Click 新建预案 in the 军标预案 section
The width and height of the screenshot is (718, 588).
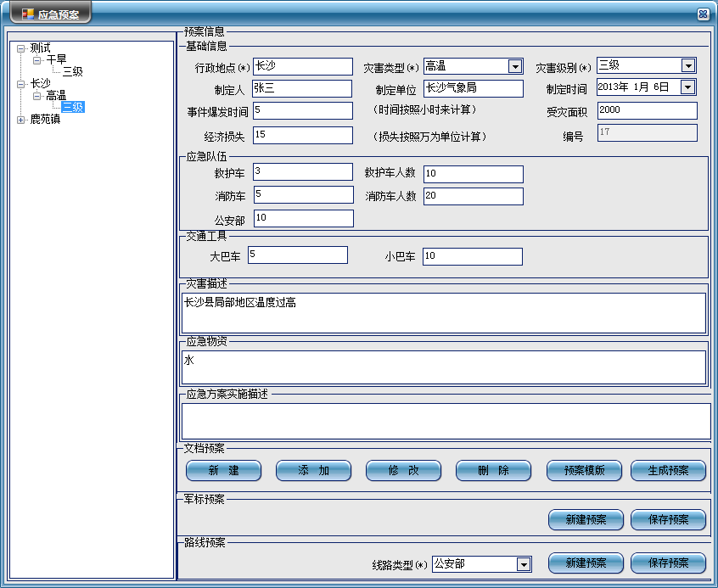coord(586,520)
